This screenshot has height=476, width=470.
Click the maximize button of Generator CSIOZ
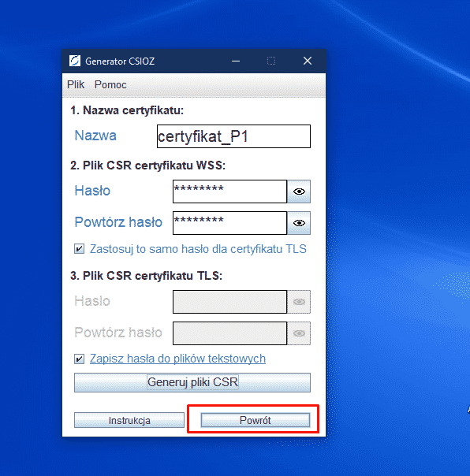pos(271,61)
